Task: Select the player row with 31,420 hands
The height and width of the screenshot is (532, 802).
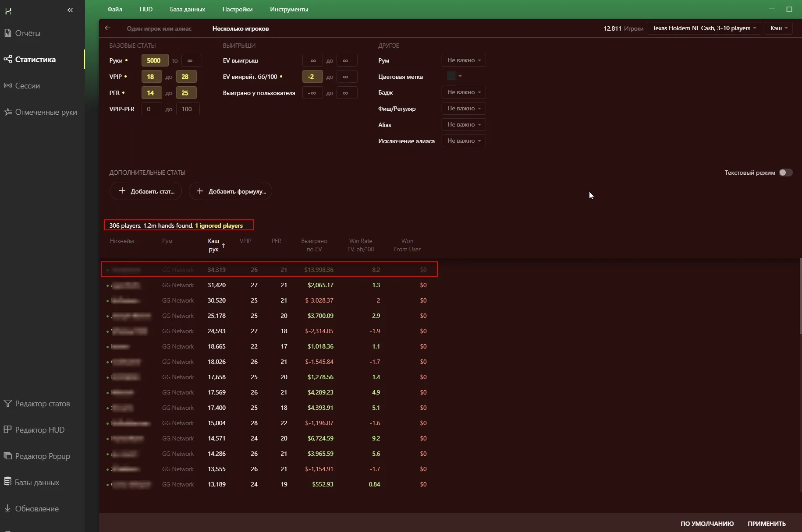Action: coord(269,285)
